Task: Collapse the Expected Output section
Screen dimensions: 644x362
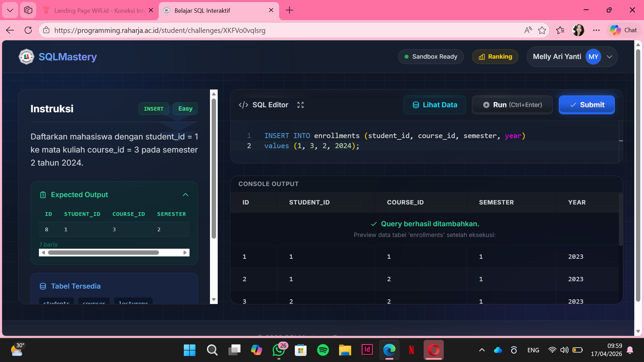Action: [185, 195]
